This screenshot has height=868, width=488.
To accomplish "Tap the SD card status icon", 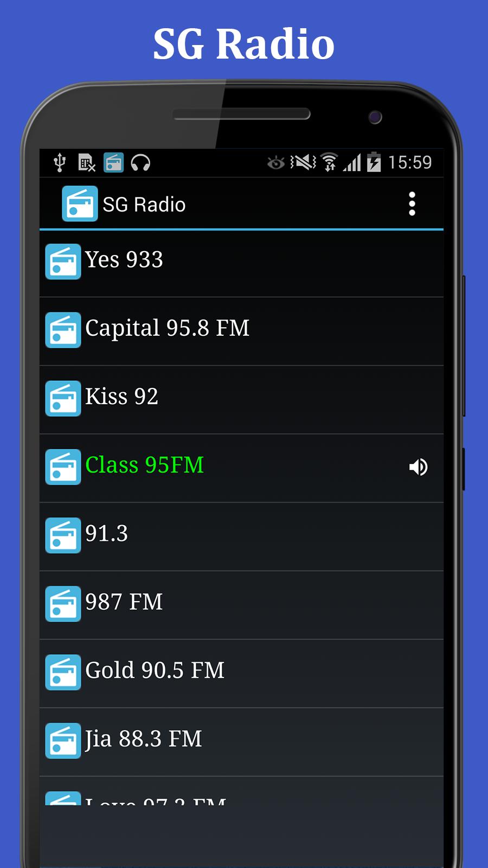I will pos(87,162).
